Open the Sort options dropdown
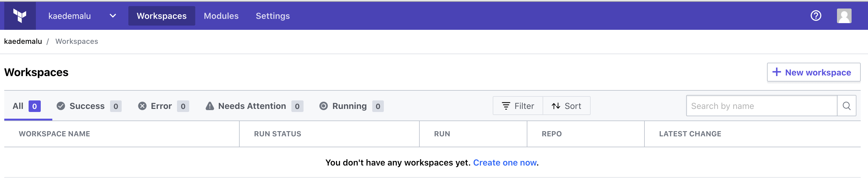 click(x=566, y=106)
